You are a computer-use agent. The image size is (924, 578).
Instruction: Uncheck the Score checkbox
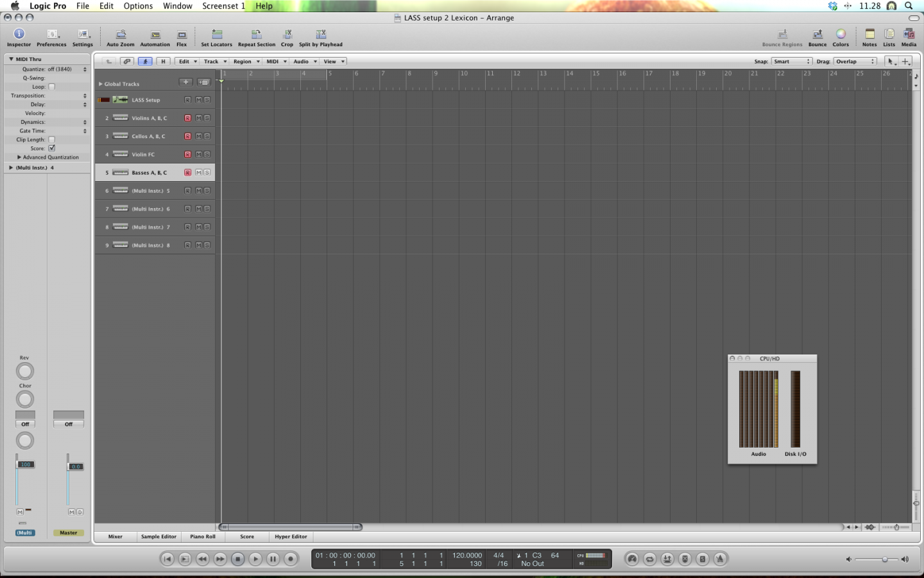coord(52,148)
